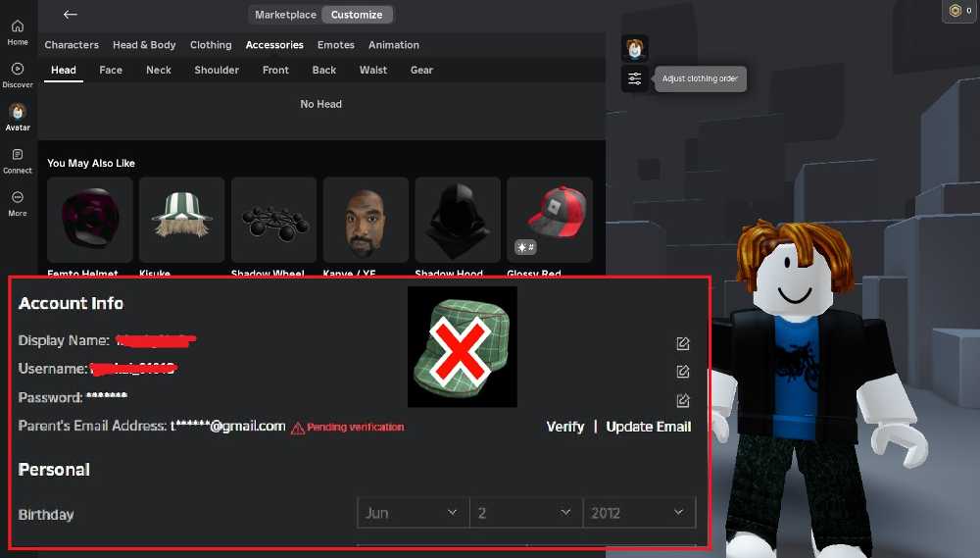Select the Animation tab
This screenshot has width=980, height=558.
(x=394, y=45)
